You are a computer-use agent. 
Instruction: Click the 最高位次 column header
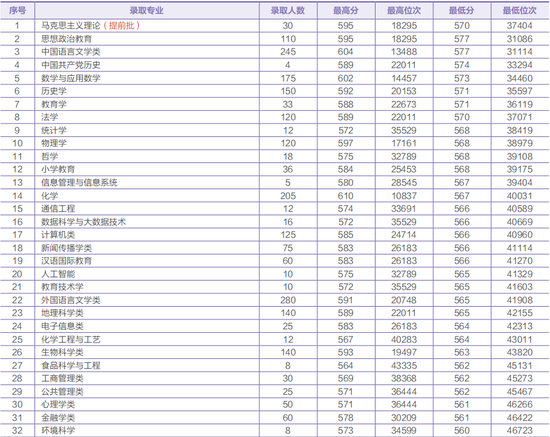coord(404,11)
